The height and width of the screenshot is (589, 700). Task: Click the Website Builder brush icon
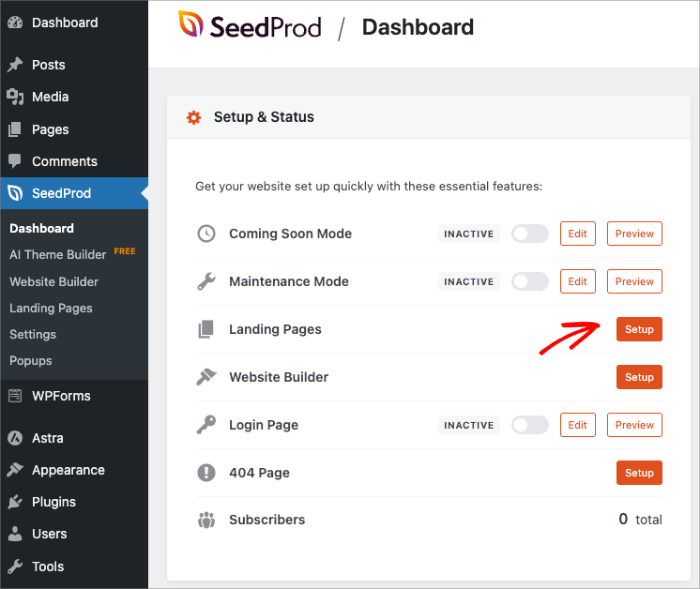point(206,377)
